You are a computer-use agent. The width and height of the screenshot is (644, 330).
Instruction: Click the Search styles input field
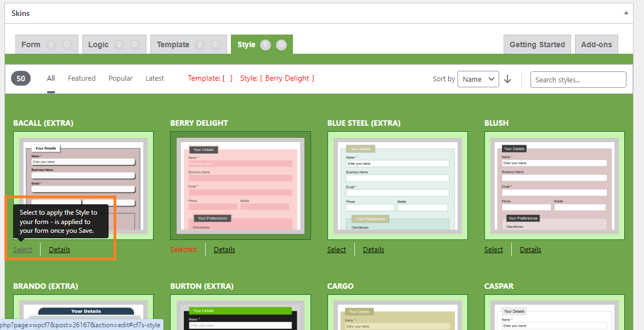pyautogui.click(x=578, y=80)
